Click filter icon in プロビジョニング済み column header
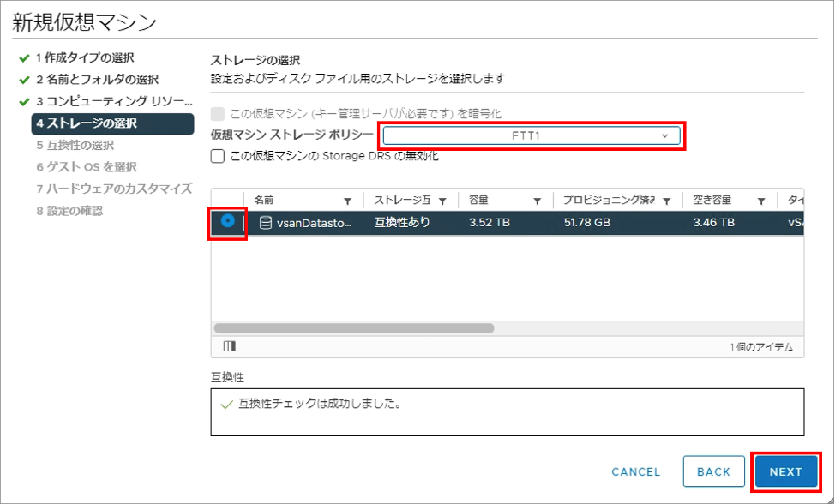This screenshot has height=504, width=835. (666, 201)
